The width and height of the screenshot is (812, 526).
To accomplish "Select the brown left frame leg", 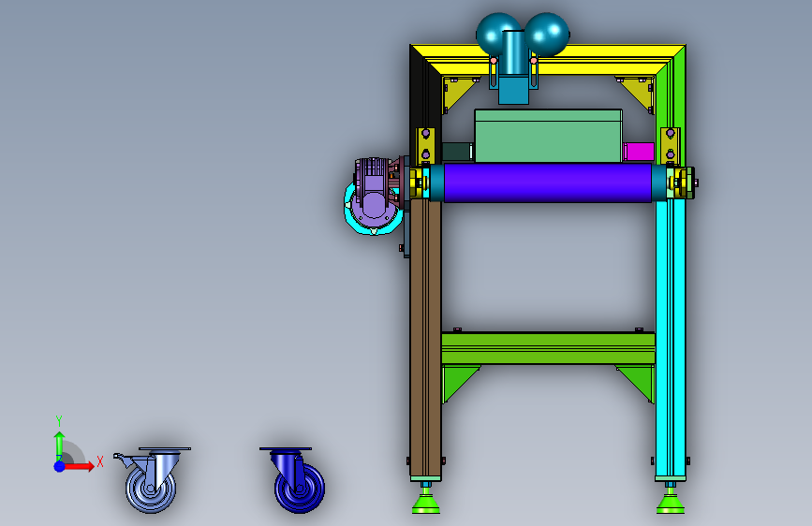I will [x=425, y=339].
